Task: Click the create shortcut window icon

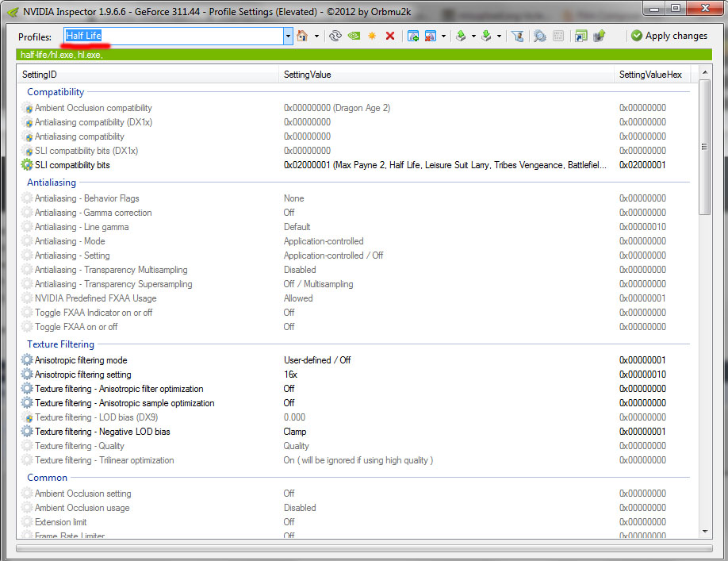Action: tap(580, 36)
